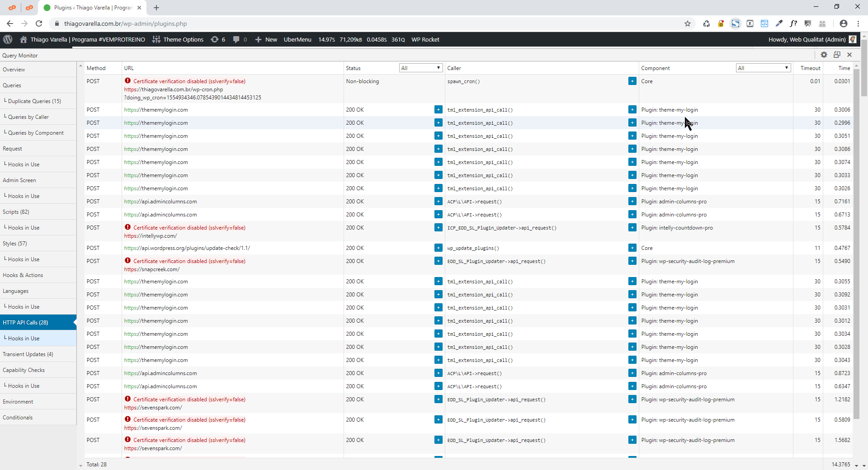Bookmark this page with star icon

point(688,23)
